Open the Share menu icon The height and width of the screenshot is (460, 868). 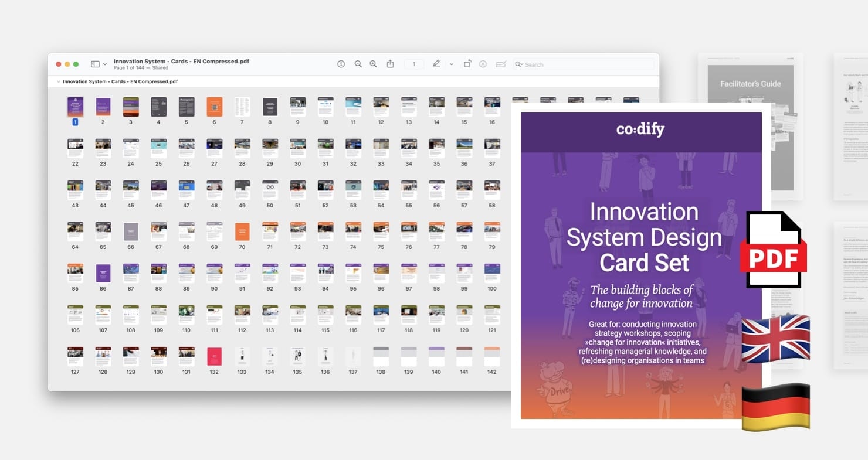(390, 64)
